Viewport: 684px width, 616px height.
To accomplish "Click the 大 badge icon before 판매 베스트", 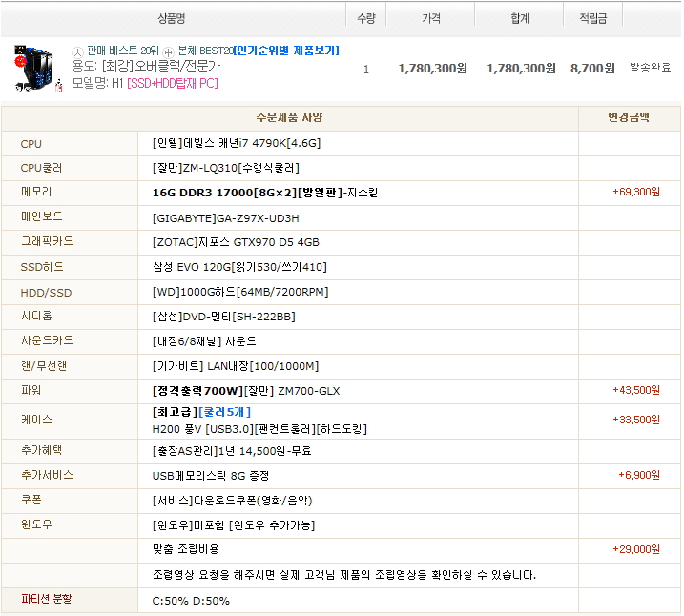I will coord(77,52).
